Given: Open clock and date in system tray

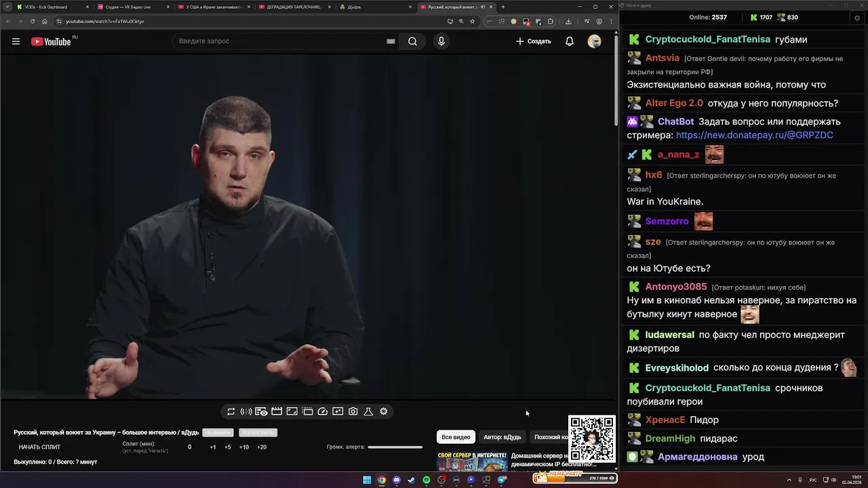Looking at the screenshot, I should pyautogui.click(x=851, y=480).
